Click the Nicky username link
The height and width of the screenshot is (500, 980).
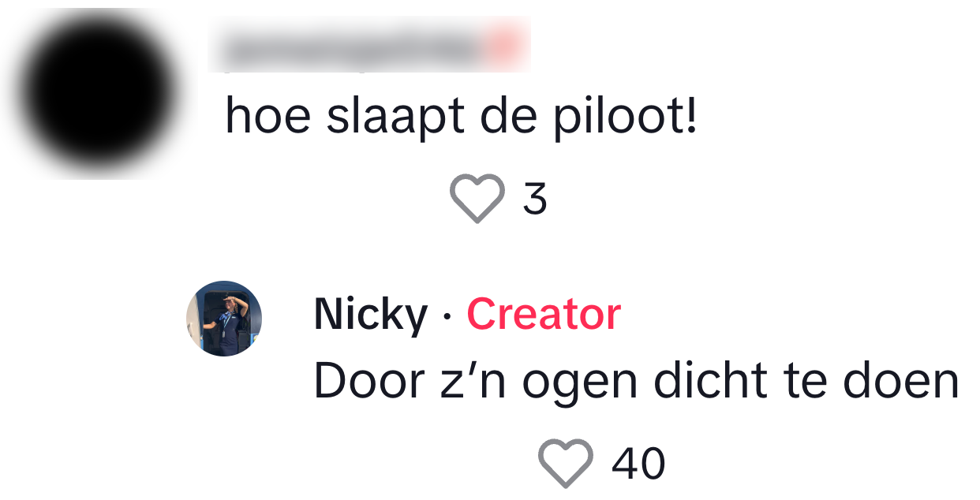point(371,314)
